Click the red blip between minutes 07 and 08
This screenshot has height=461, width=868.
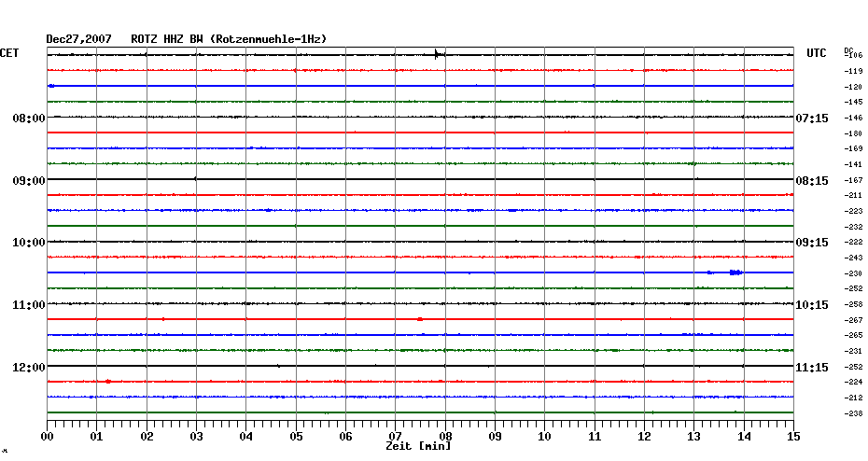[420, 319]
